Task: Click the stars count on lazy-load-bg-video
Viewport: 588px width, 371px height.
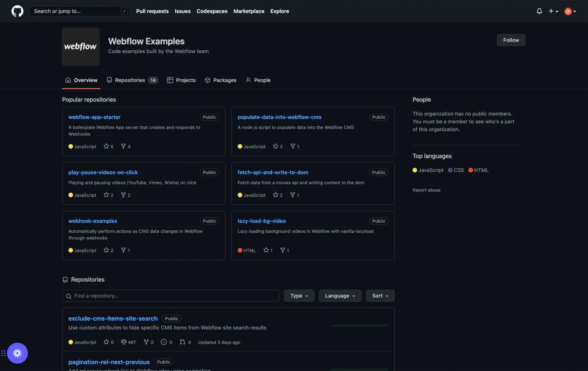Action: [268, 250]
